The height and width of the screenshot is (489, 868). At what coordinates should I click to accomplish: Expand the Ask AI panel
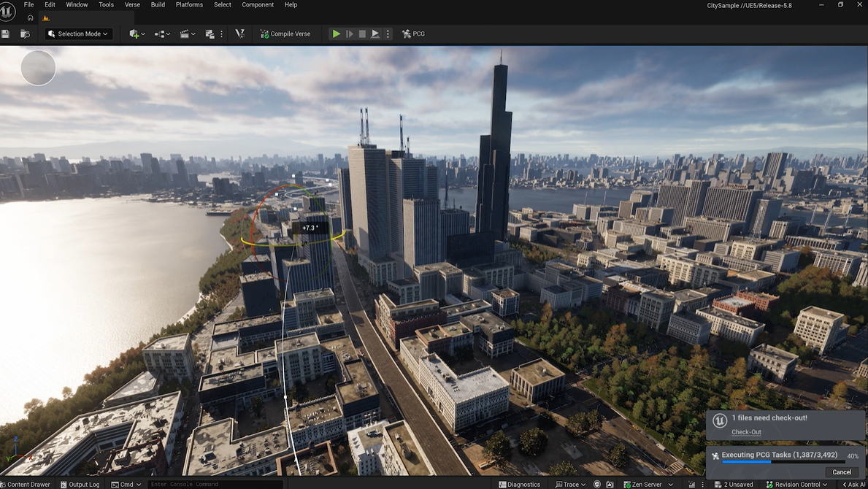point(854,484)
